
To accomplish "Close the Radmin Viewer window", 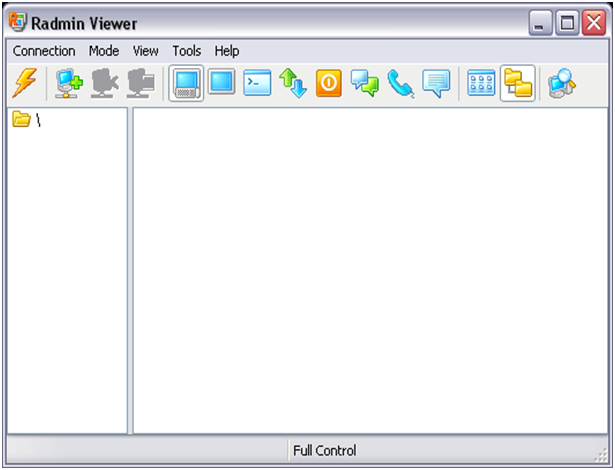I will 594,23.
